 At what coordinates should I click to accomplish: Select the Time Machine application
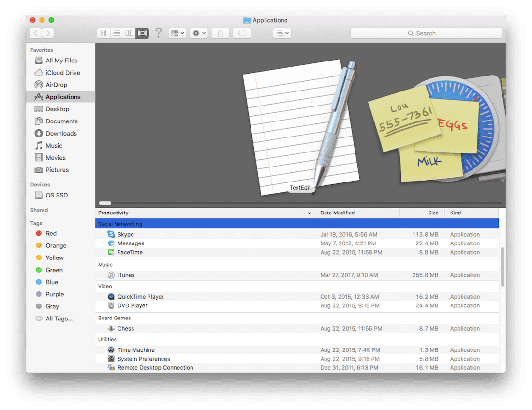pyautogui.click(x=136, y=350)
